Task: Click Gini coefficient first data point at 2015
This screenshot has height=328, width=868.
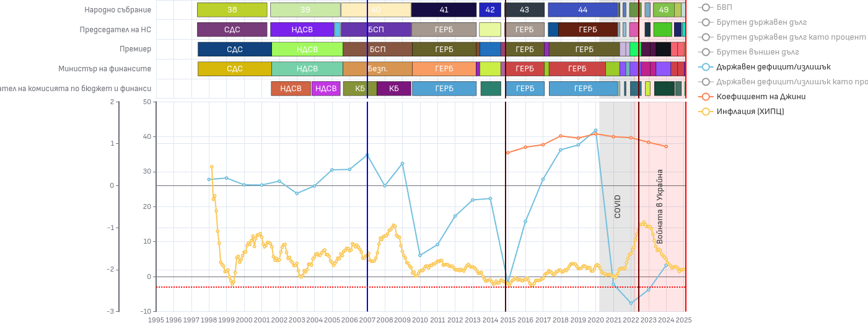Action: 507,153
